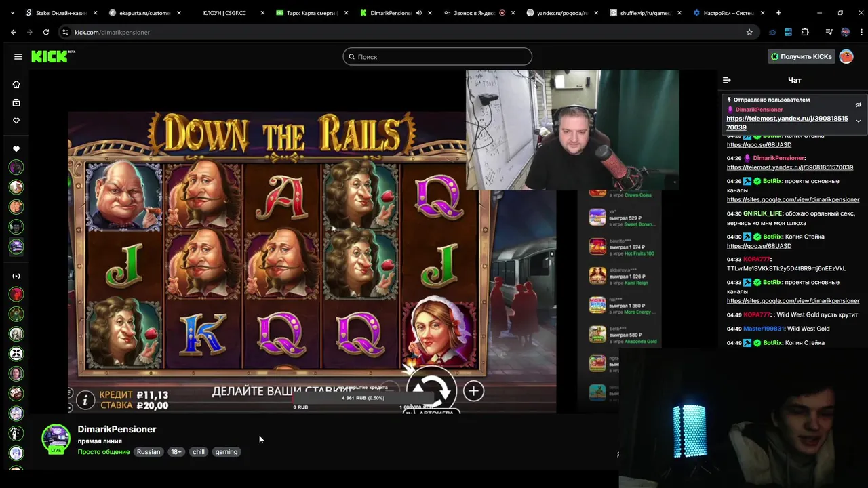Switch to the Настройки settings tab
This screenshot has height=488, width=868.
[729, 12]
